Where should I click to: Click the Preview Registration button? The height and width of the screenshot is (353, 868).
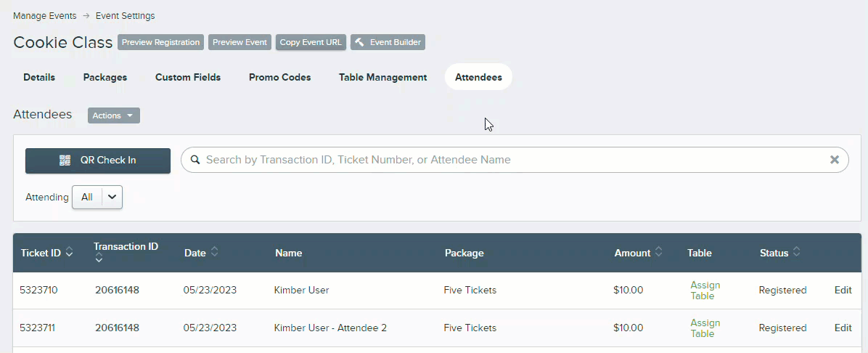(160, 42)
